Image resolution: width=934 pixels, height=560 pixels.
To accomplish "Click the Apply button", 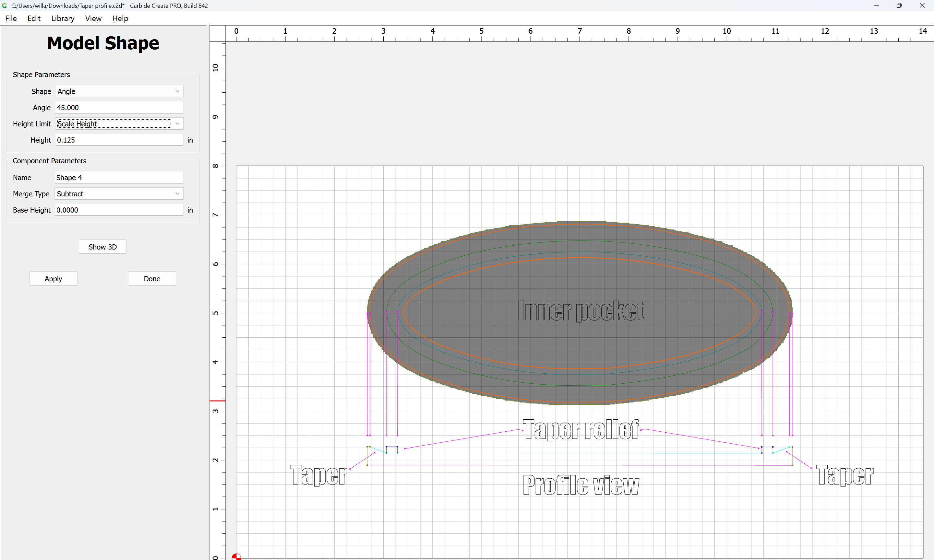I will [x=53, y=278].
